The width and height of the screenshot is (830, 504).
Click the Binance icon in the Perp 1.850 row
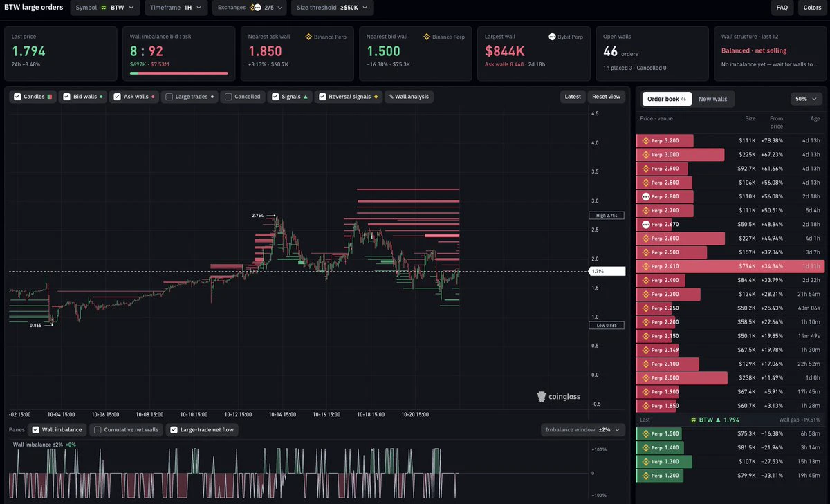[x=646, y=406]
